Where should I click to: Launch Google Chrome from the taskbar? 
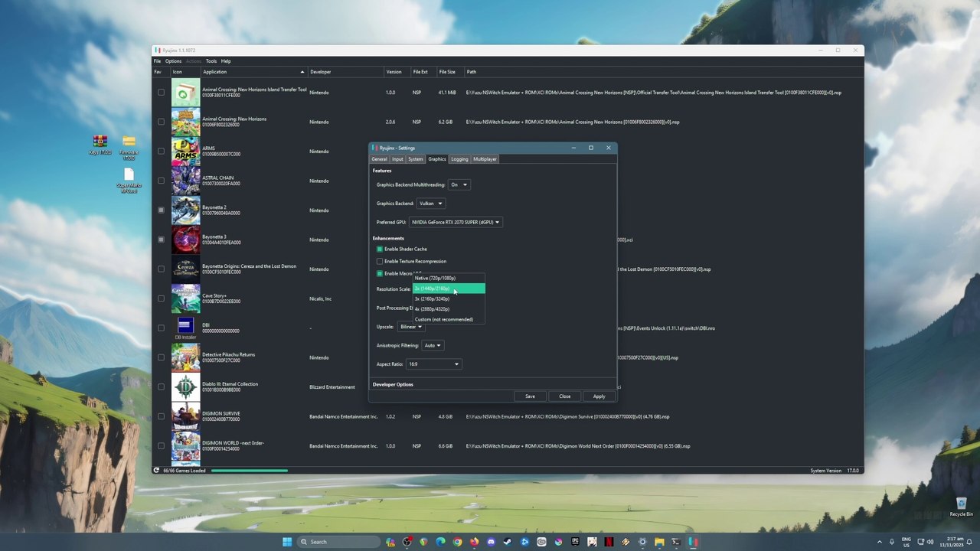(457, 542)
